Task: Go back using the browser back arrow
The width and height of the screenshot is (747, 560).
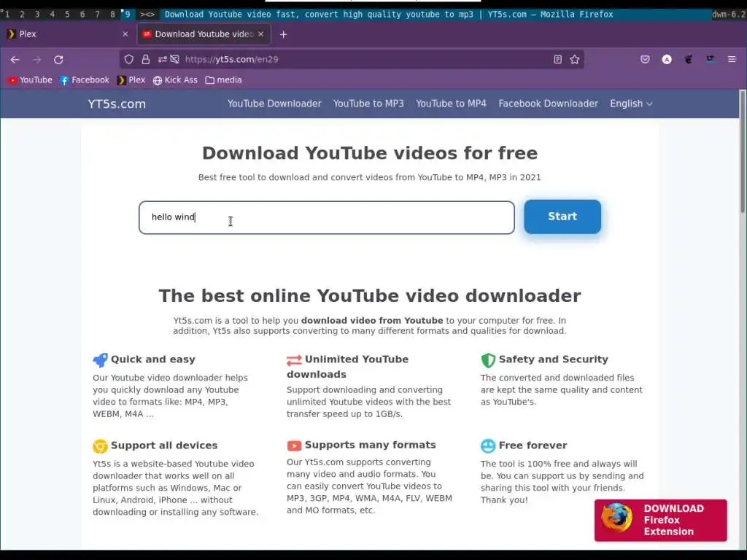Action: click(x=15, y=60)
